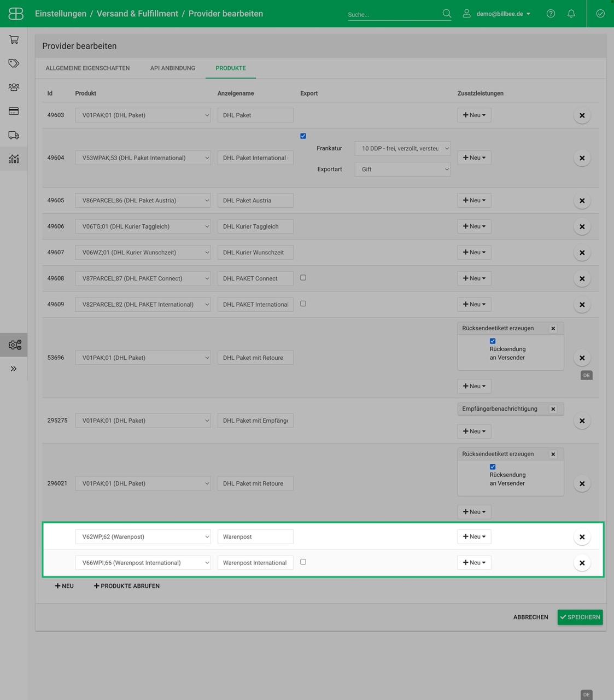Open Neu services menu for Warenpost row
Viewport: 614px width, 700px height.
[x=474, y=536]
